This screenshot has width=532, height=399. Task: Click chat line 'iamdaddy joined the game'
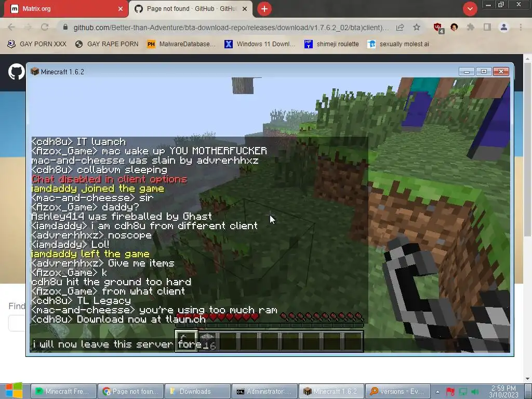[98, 189]
